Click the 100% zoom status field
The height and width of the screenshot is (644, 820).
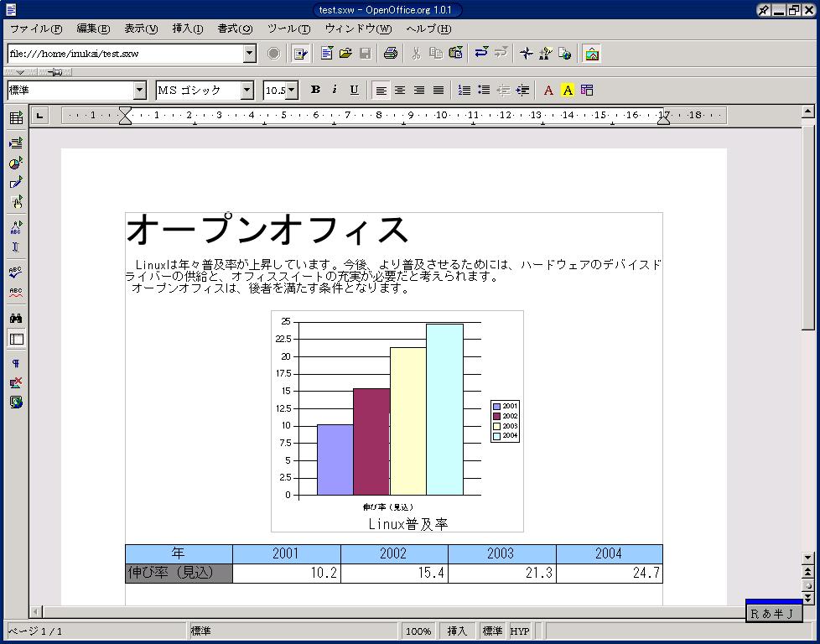click(x=418, y=631)
